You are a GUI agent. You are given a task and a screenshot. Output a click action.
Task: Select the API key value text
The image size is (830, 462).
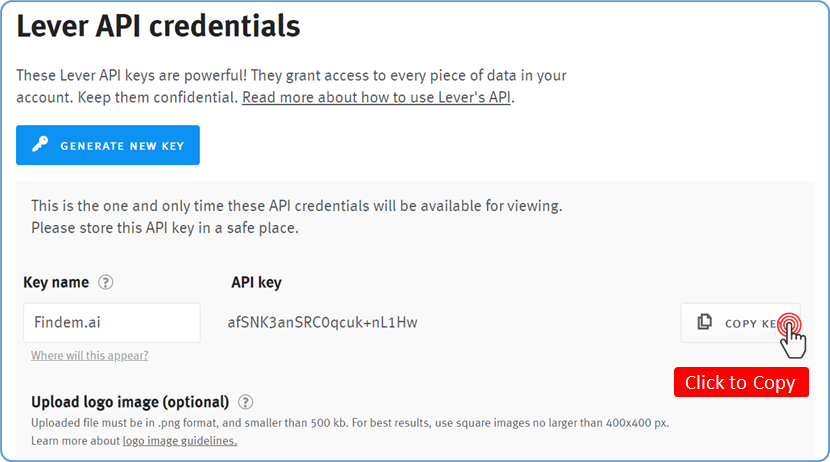coord(323,323)
